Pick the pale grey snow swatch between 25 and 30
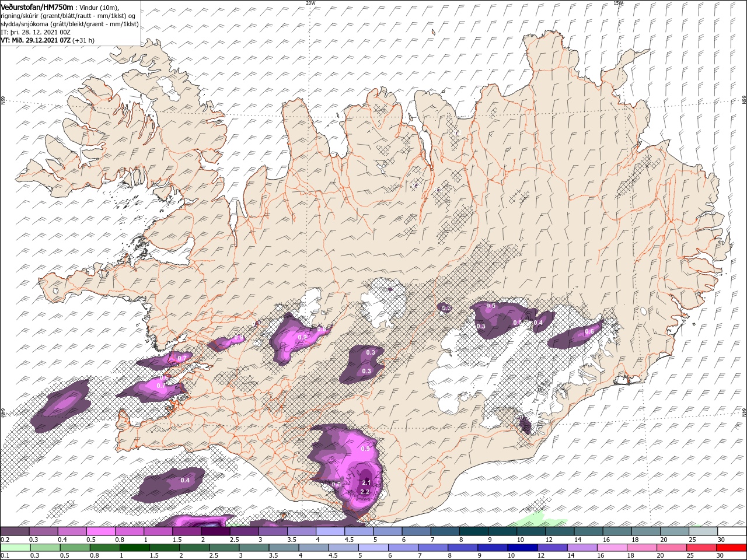 coord(703,531)
